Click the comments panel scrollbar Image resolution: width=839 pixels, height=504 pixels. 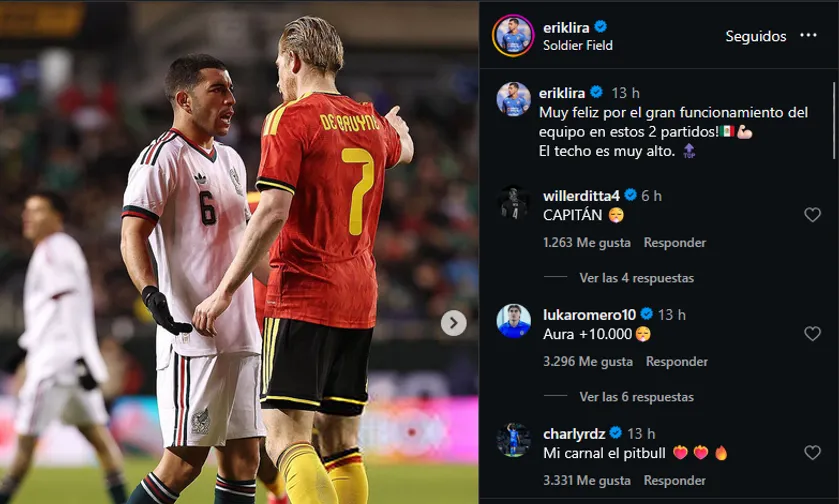click(834, 120)
